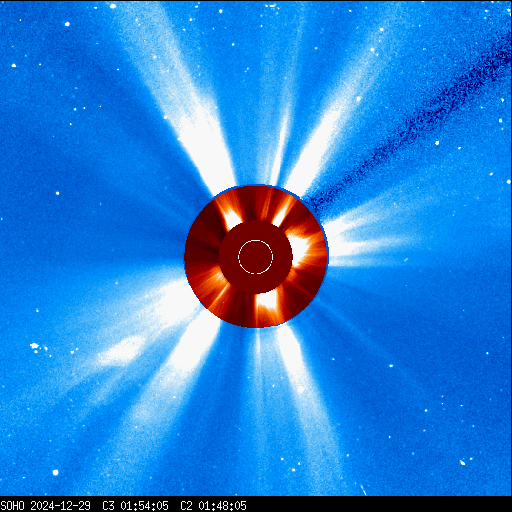Image resolution: width=512 pixels, height=512 pixels.
Task: Click the dark red inner occulter disk
Action: point(256,257)
